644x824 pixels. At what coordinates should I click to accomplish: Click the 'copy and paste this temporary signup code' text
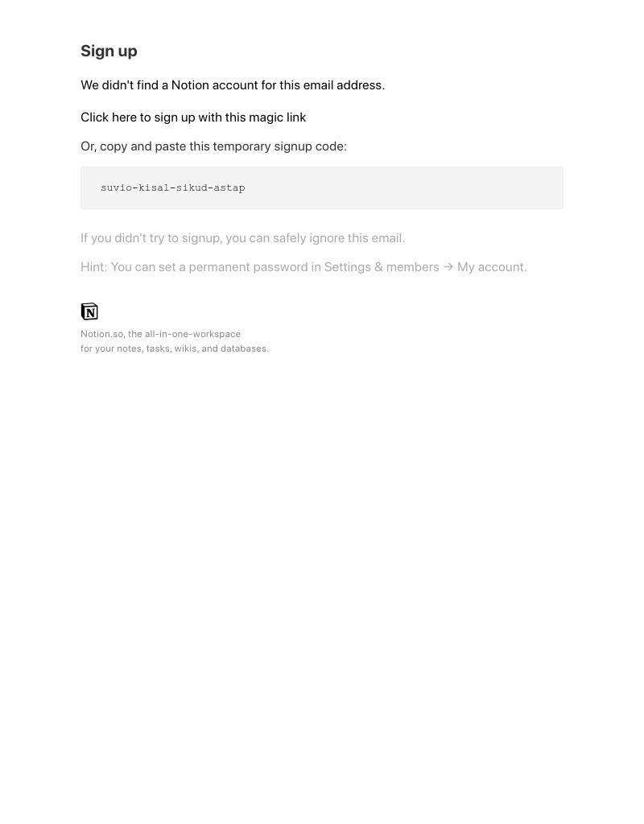(223, 146)
